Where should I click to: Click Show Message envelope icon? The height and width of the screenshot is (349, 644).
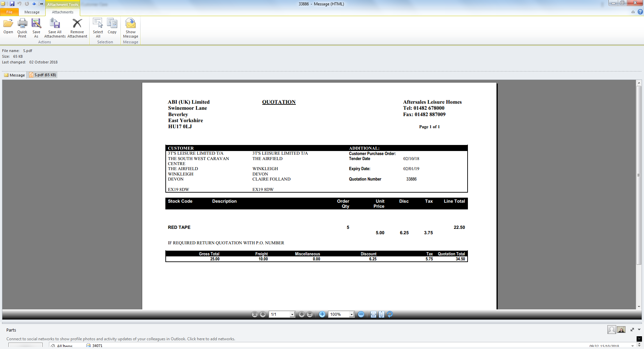coord(130,23)
